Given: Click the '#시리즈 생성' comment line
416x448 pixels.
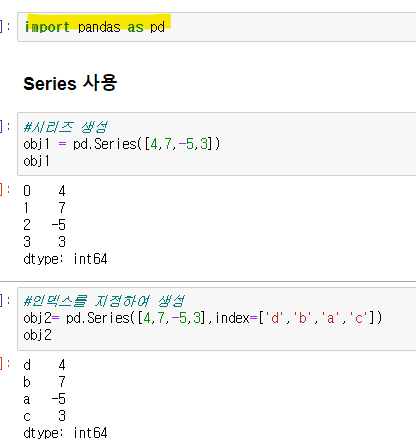Looking at the screenshot, I should [x=65, y=127].
